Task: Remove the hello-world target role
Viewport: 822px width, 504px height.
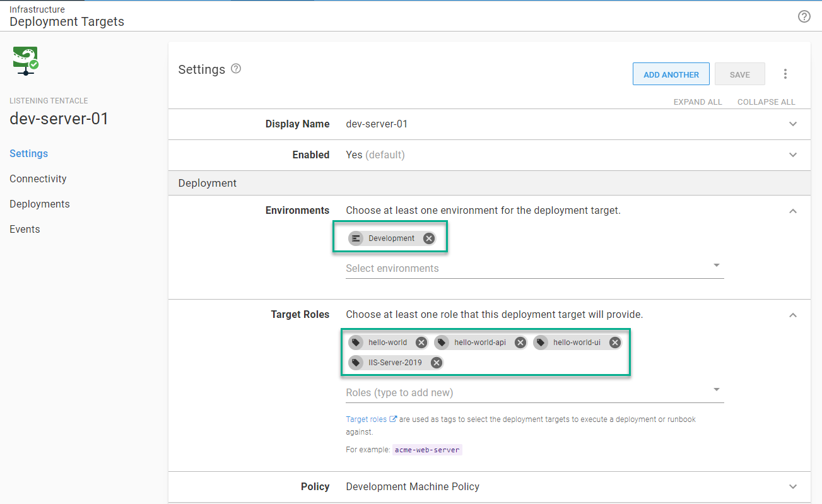Action: pyautogui.click(x=421, y=342)
